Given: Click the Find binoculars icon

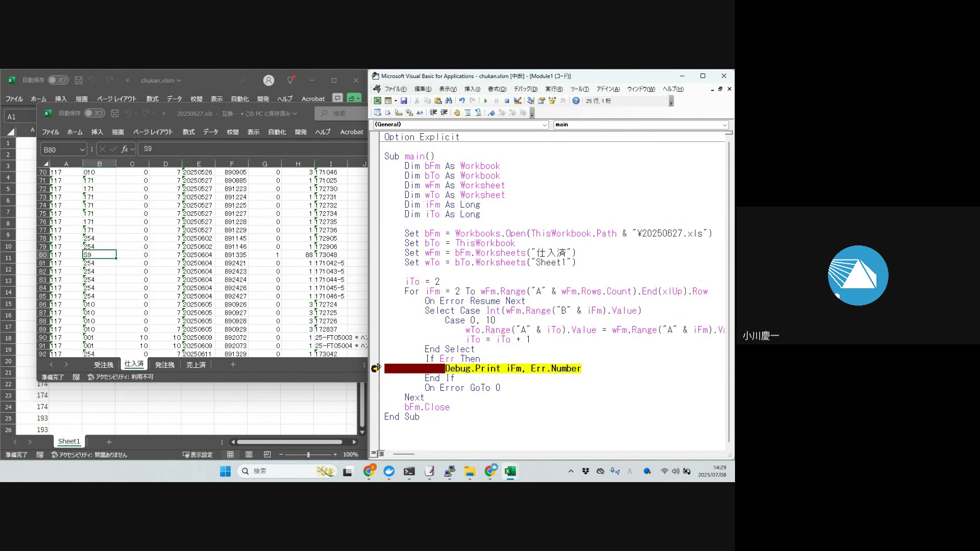Looking at the screenshot, I should pos(449,101).
